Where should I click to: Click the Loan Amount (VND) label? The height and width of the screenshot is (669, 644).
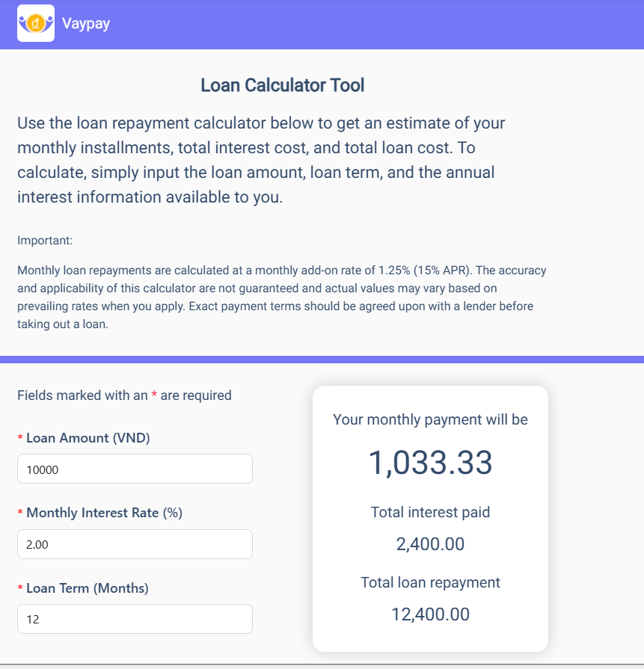click(x=88, y=438)
